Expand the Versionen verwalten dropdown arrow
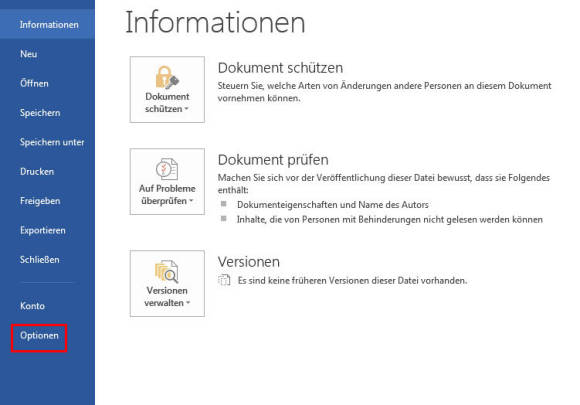The height and width of the screenshot is (405, 580). (188, 303)
